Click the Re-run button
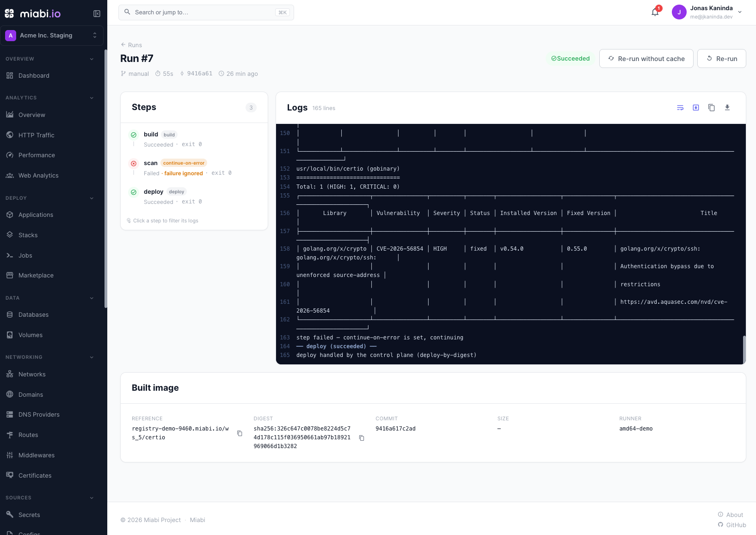 [721, 59]
